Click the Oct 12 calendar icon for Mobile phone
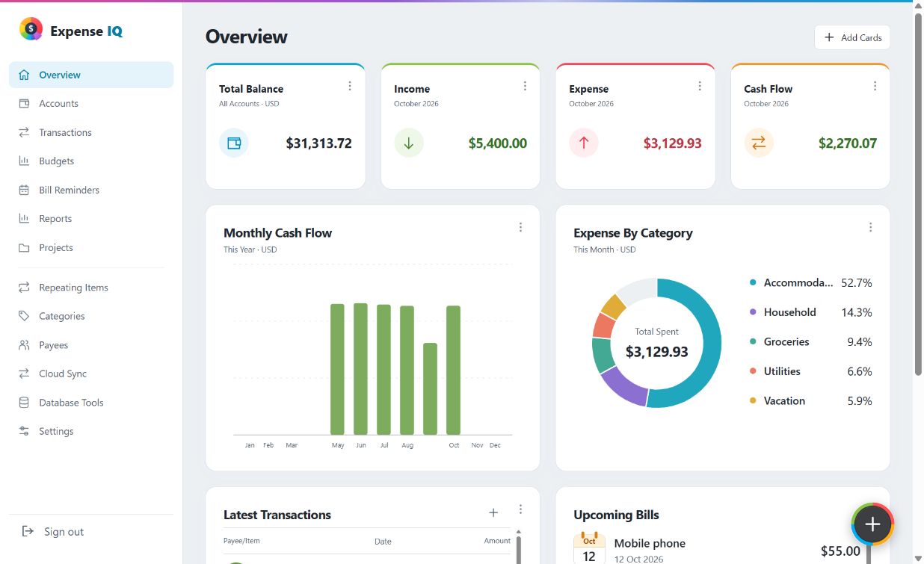 pos(589,549)
